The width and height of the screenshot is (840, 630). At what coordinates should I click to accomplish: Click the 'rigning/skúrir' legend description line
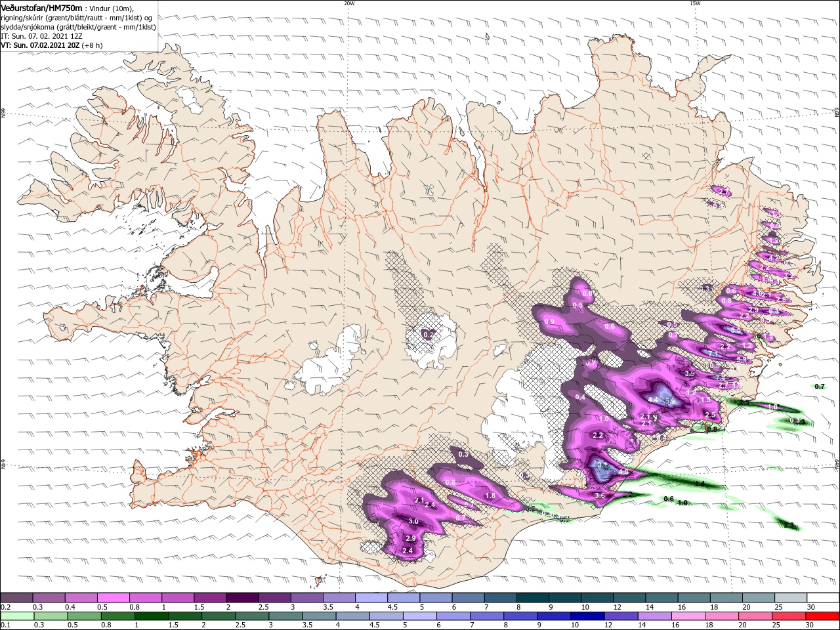coord(76,18)
